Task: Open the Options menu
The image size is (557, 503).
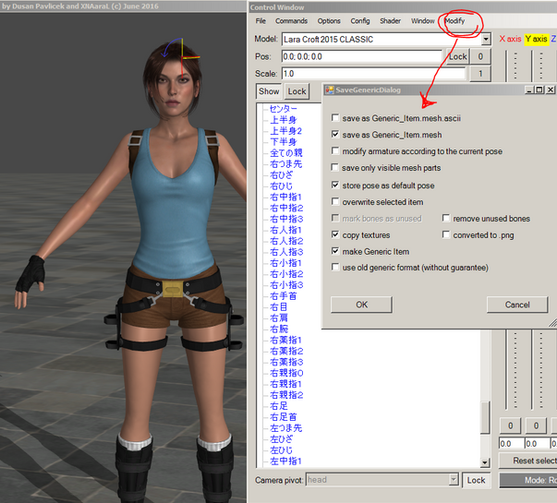Action: pyautogui.click(x=329, y=21)
